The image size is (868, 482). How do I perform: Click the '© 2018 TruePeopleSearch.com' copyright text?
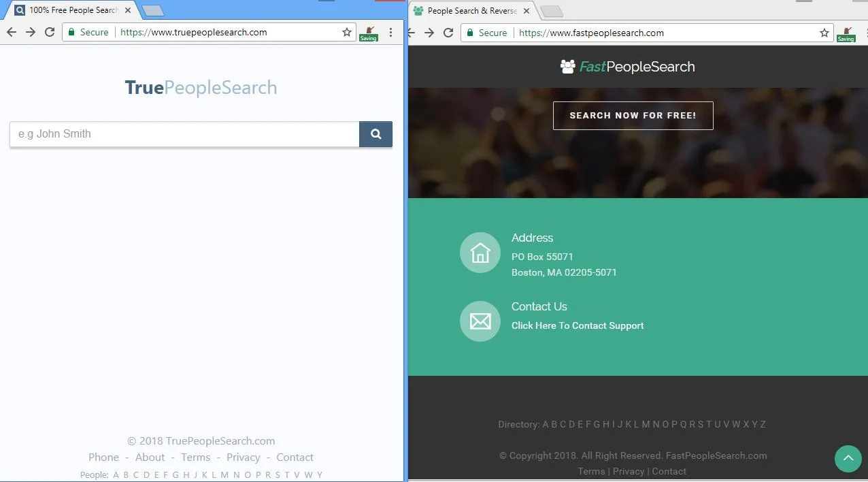tap(201, 441)
